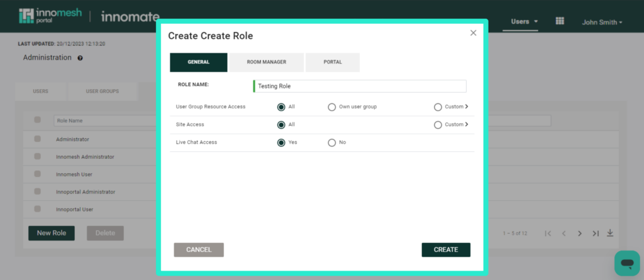Go to the previous page of roles

pyautogui.click(x=564, y=234)
